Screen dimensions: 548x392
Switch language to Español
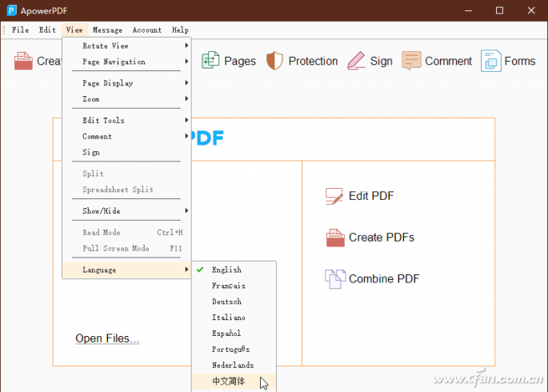[234, 334]
